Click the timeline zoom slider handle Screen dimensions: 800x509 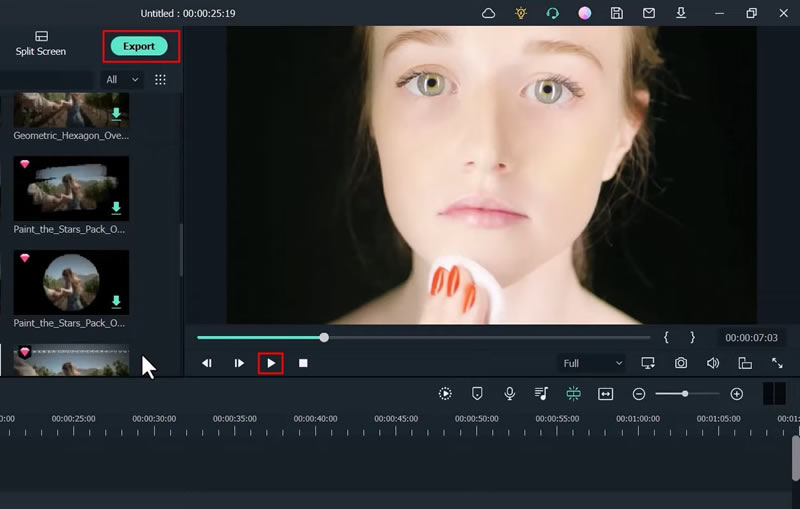coord(685,394)
